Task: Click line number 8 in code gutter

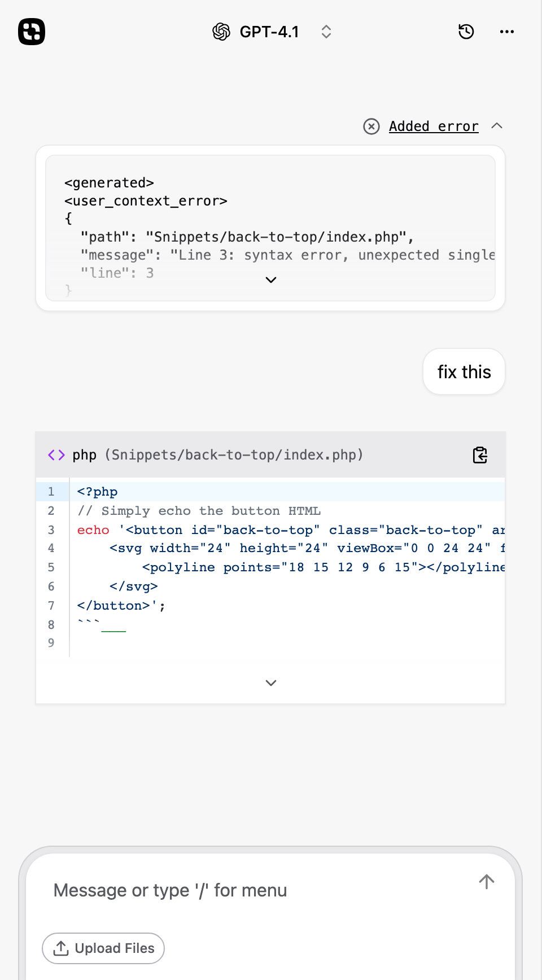Action: point(51,625)
